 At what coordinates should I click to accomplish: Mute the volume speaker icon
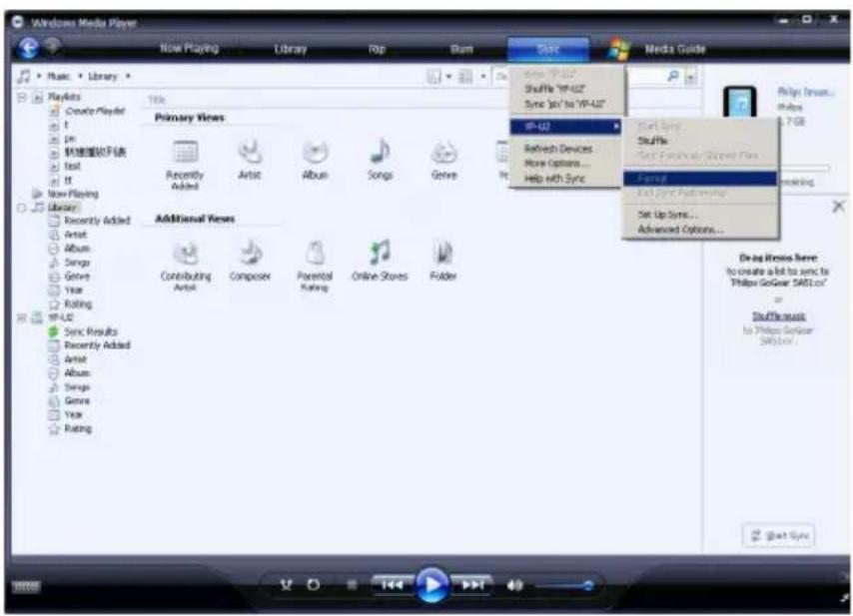pos(514,585)
